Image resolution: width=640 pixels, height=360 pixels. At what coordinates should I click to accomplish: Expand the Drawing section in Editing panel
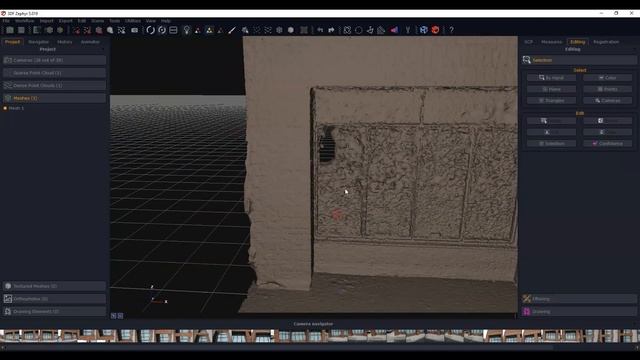[x=579, y=311]
